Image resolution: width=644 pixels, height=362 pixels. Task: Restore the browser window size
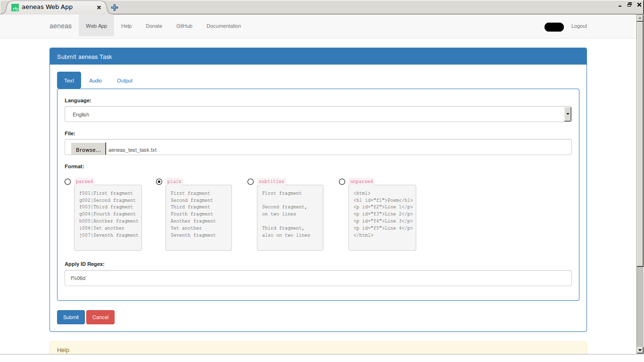click(x=629, y=5)
